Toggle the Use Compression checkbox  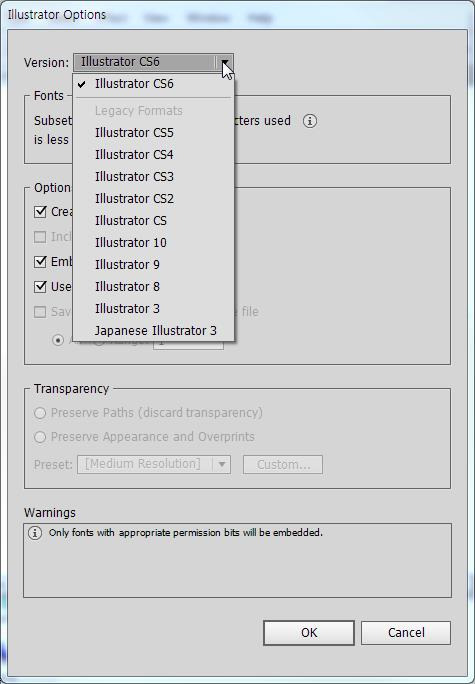[40, 287]
